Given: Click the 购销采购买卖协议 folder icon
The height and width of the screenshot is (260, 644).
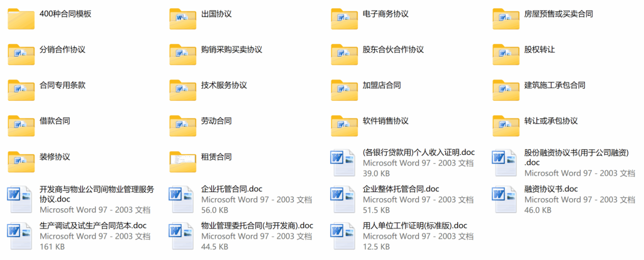Looking at the screenshot, I should (x=183, y=55).
